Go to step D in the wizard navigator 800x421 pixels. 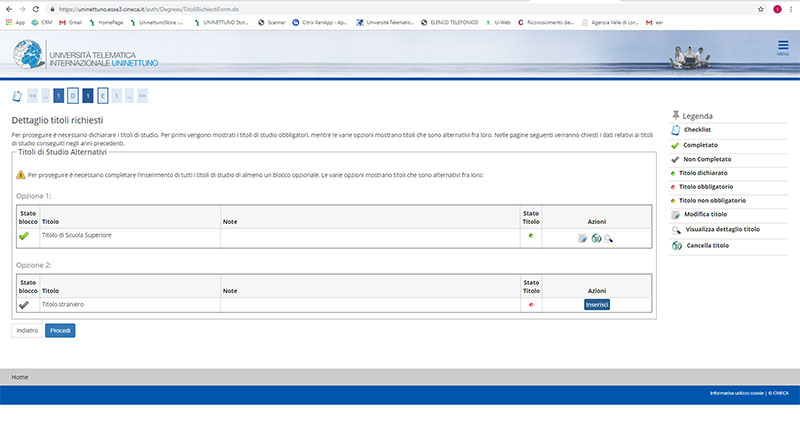tap(73, 96)
